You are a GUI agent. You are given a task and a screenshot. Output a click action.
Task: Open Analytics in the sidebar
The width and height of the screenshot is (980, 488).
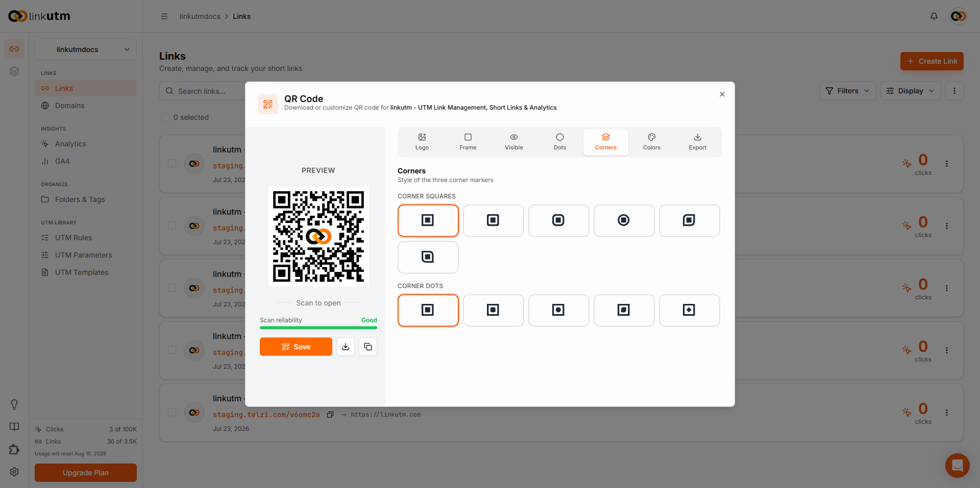86,144
